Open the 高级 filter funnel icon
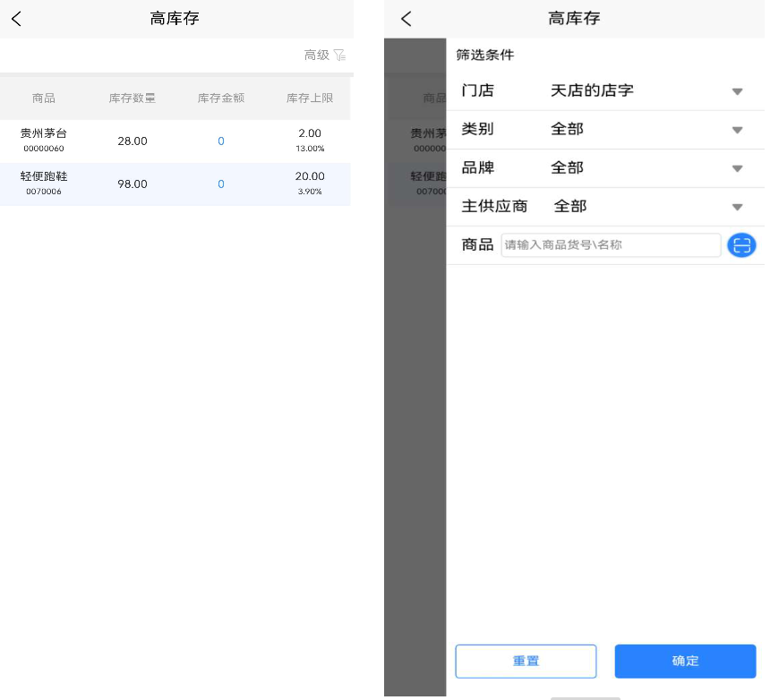 tap(340, 55)
